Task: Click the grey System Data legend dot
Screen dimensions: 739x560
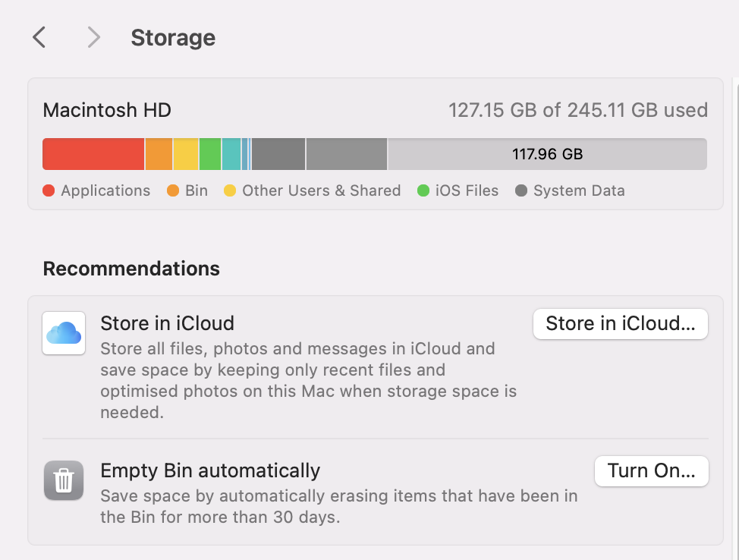Action: (521, 190)
